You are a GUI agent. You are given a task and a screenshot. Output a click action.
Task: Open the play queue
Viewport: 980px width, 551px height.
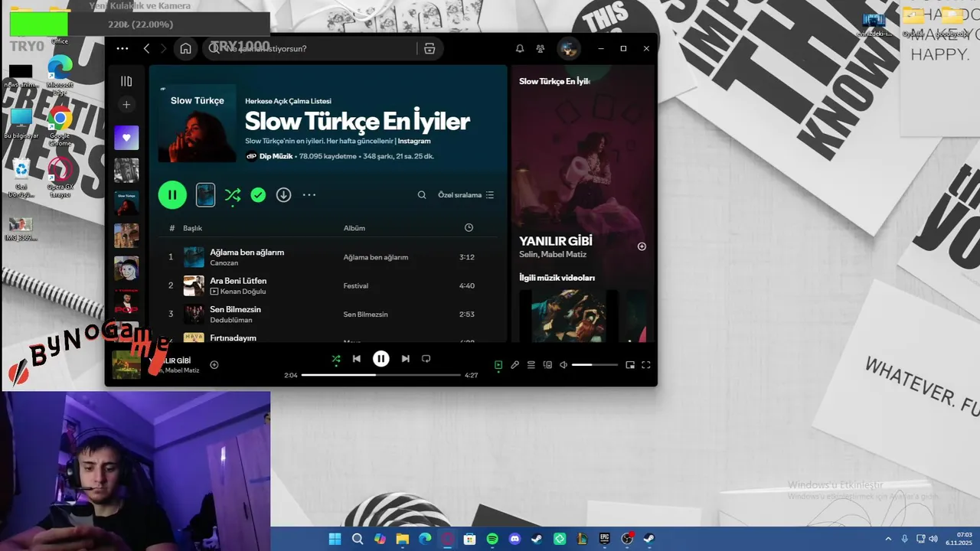point(531,365)
